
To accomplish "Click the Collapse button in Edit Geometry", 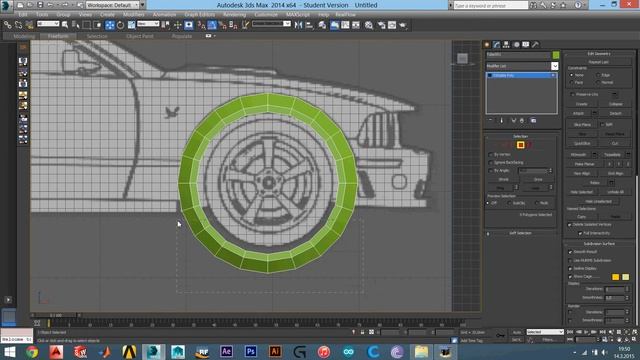I will coord(616,104).
